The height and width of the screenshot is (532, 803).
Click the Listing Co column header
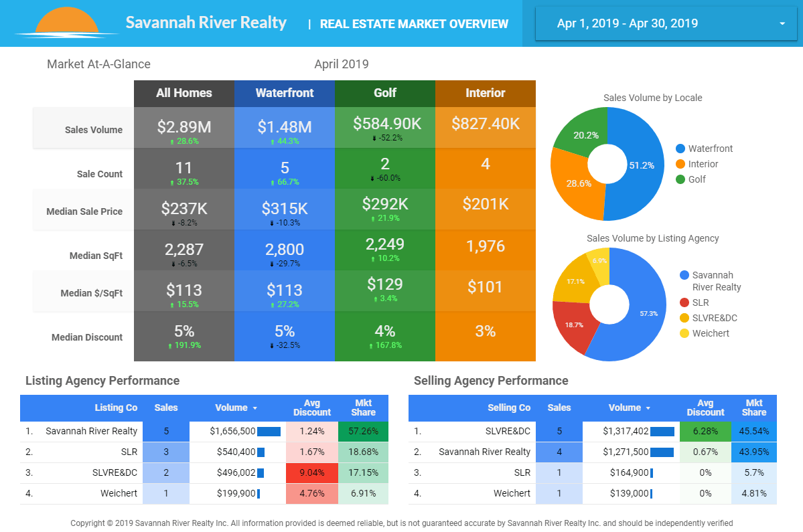(116, 408)
